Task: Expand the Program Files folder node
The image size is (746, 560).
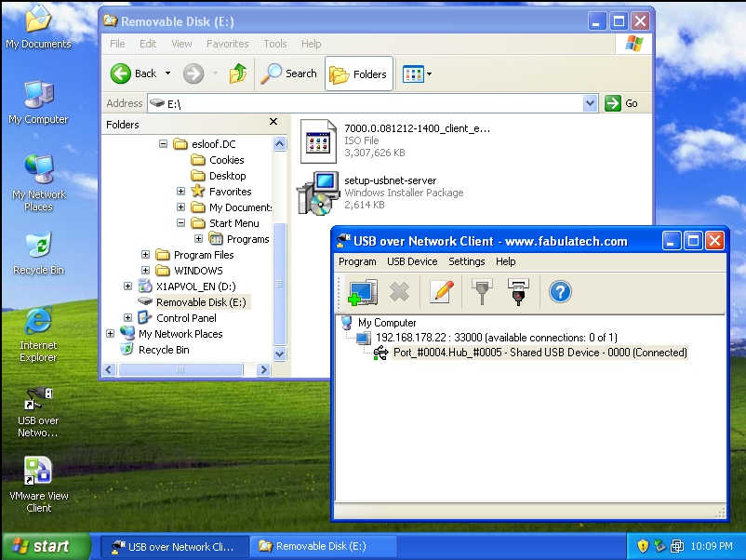Action: point(146,255)
